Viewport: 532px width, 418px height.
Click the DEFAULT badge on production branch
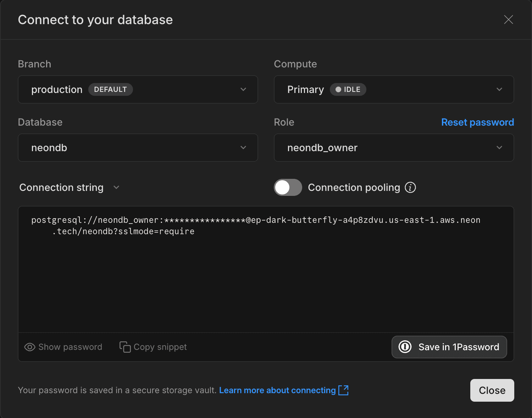coord(110,89)
